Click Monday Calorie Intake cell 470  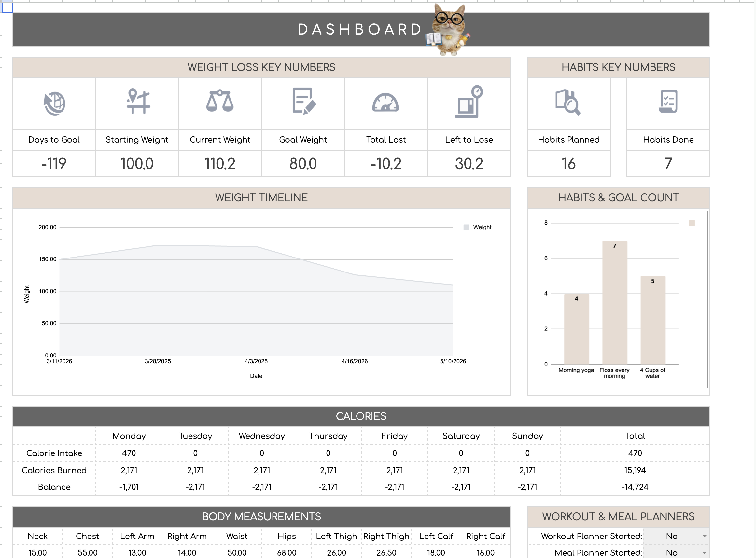[x=129, y=453]
